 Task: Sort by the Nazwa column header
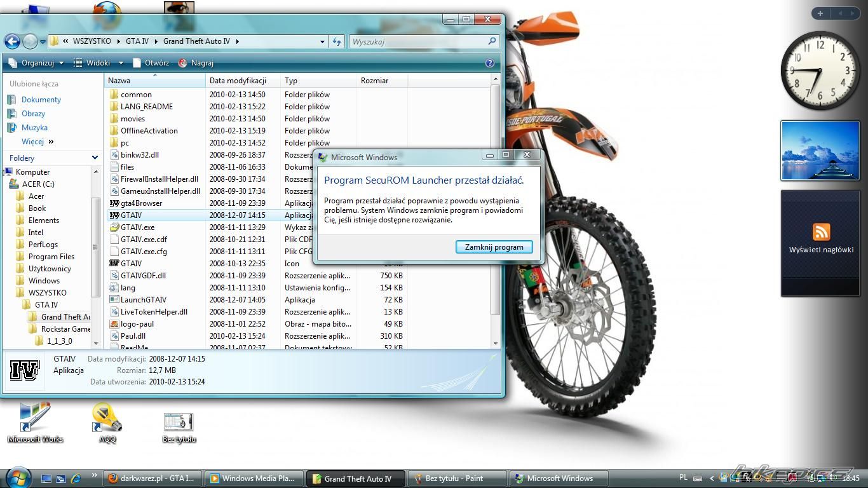[155, 81]
